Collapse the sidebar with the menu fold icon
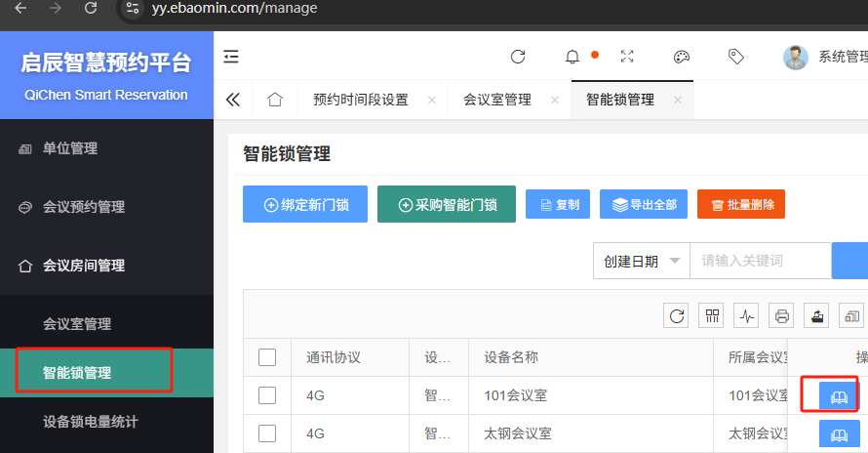Viewport: 868px width, 453px height. pos(231,57)
